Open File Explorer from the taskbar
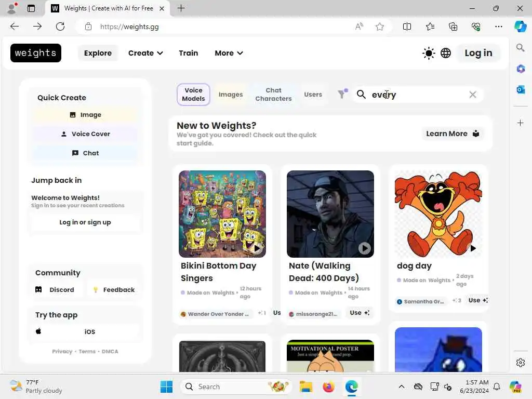The image size is (532, 399). [305, 387]
